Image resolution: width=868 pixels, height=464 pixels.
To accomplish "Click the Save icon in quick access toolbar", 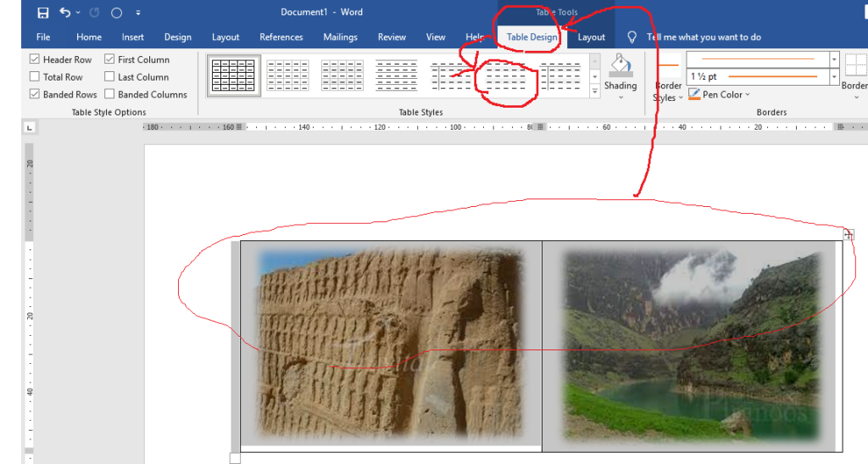I will (x=43, y=13).
